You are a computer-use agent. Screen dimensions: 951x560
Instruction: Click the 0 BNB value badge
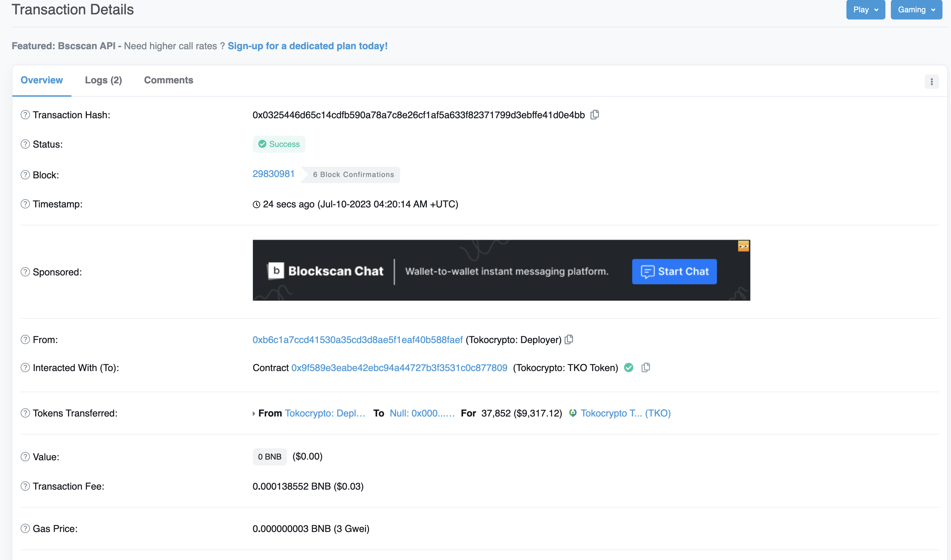[270, 456]
